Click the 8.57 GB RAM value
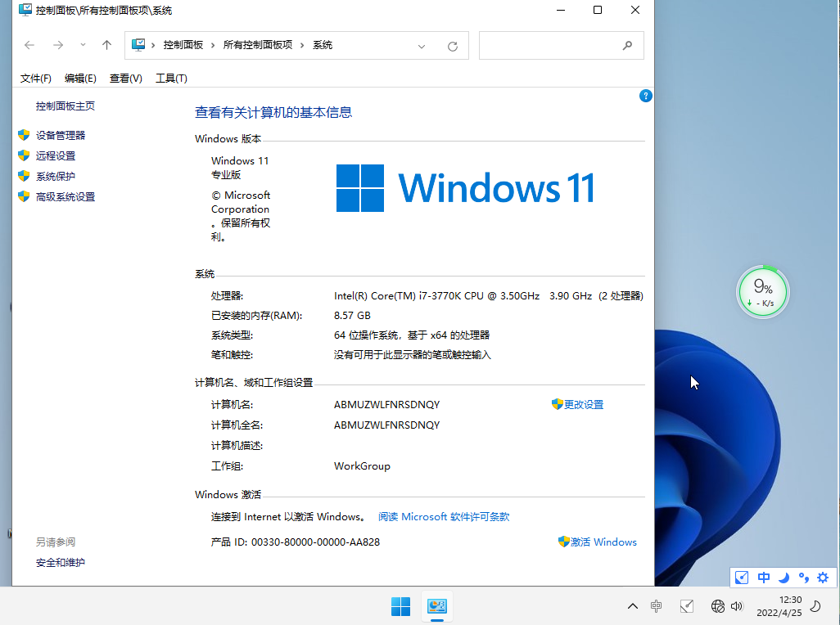 point(352,316)
